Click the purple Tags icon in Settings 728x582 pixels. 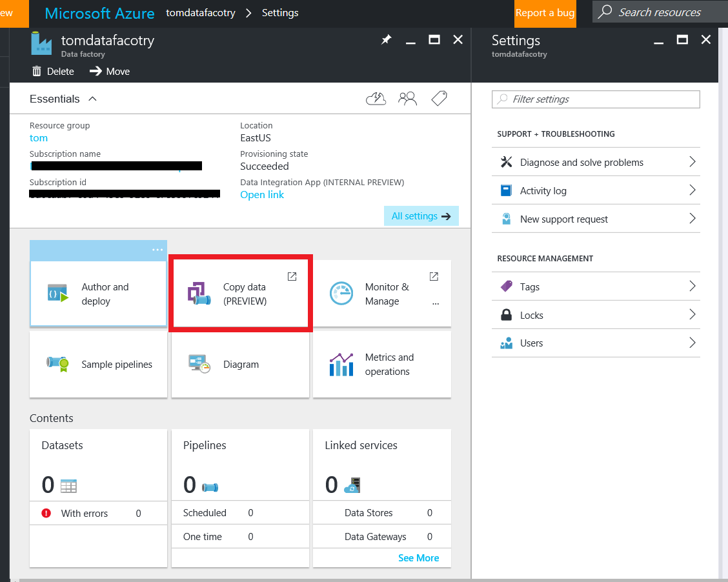pos(507,286)
